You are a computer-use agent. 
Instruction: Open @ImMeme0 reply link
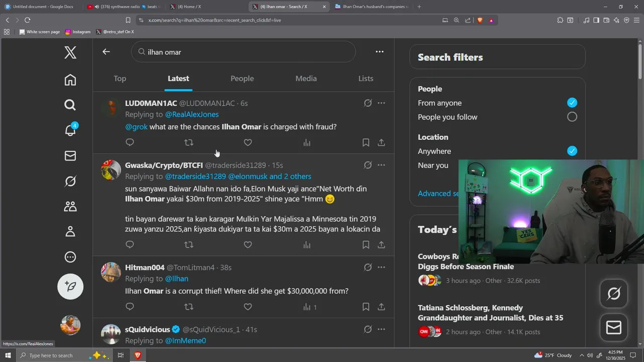coord(186,341)
